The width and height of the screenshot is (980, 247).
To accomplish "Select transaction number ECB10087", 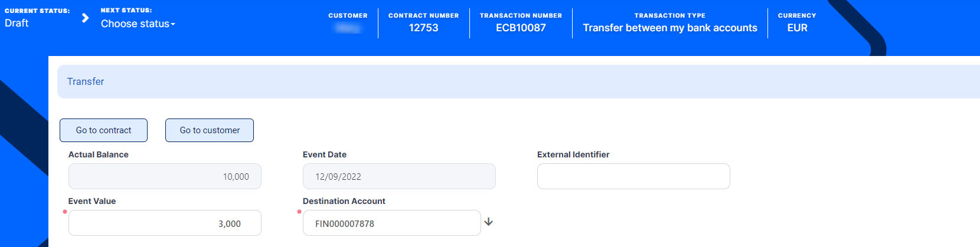I will pos(521,28).
